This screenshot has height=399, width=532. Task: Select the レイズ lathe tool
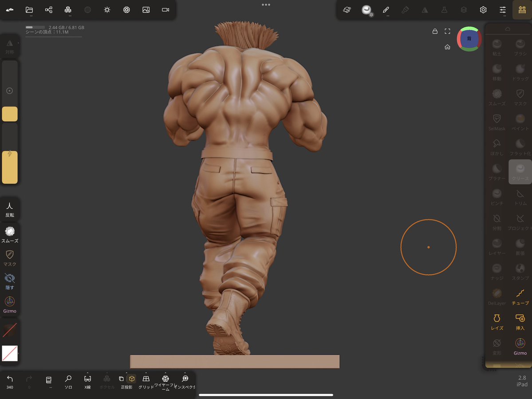[497, 322]
